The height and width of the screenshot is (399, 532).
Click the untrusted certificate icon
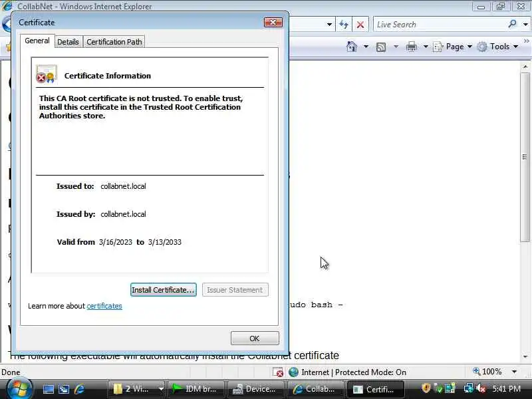(x=47, y=74)
